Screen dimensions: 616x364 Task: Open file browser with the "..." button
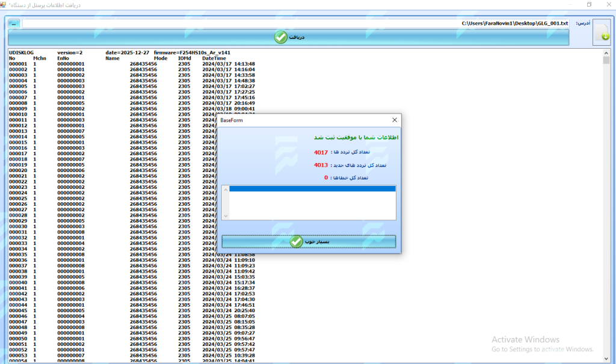tap(14, 23)
